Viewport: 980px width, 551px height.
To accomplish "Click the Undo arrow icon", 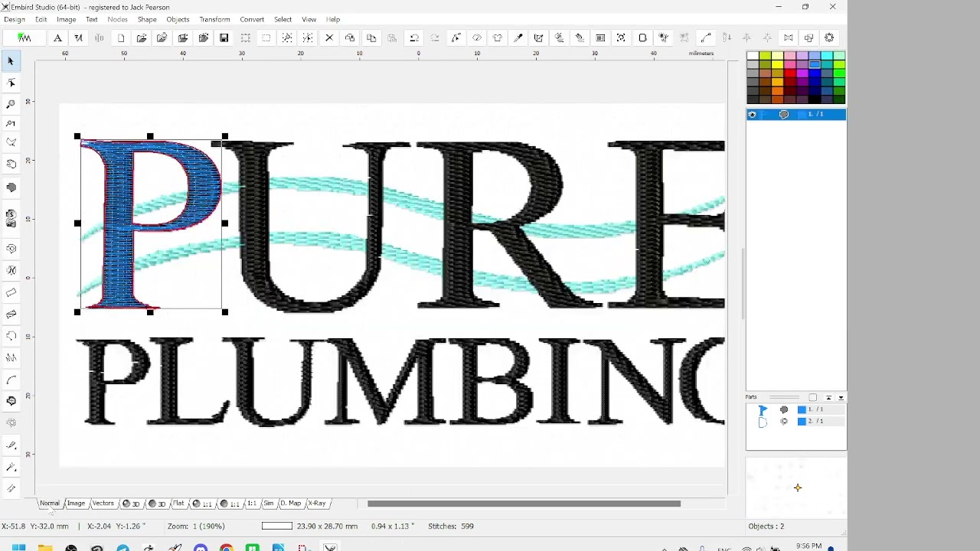I will (x=413, y=37).
